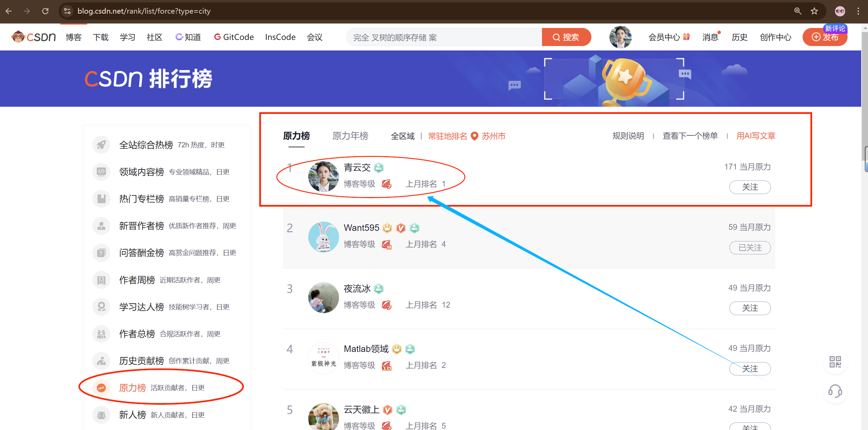Screen dimensions: 868x430
Task: Click the bookmark icon for 热门专栏榜
Action: (x=101, y=199)
